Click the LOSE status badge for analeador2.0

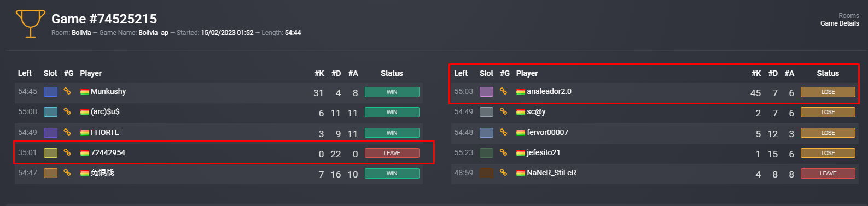tap(828, 92)
